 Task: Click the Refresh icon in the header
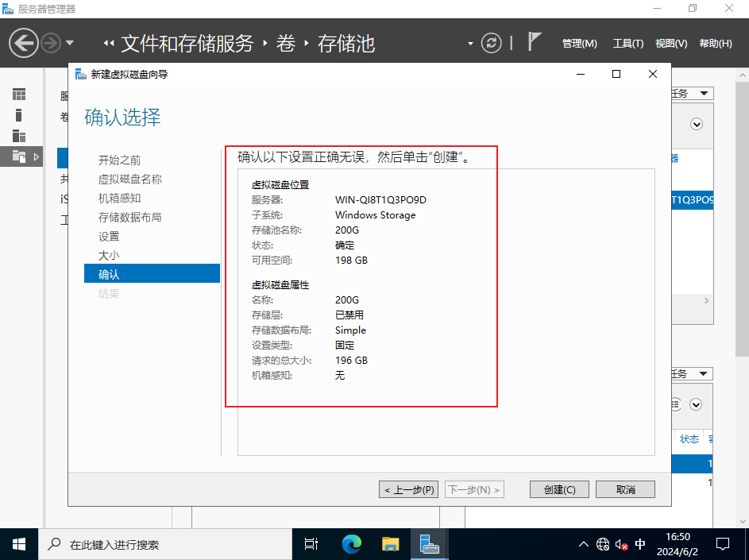[492, 43]
